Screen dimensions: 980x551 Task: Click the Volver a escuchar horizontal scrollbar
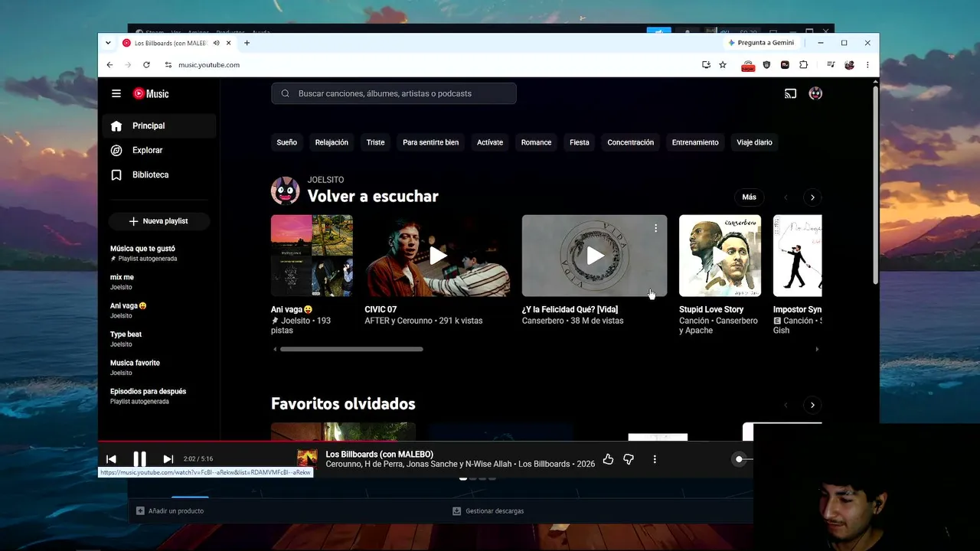click(x=351, y=349)
